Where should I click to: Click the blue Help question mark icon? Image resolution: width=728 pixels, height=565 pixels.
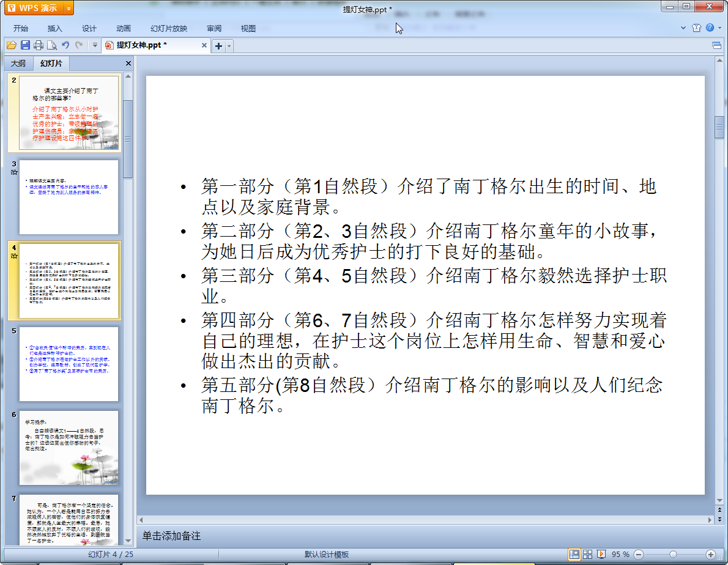pos(710,28)
